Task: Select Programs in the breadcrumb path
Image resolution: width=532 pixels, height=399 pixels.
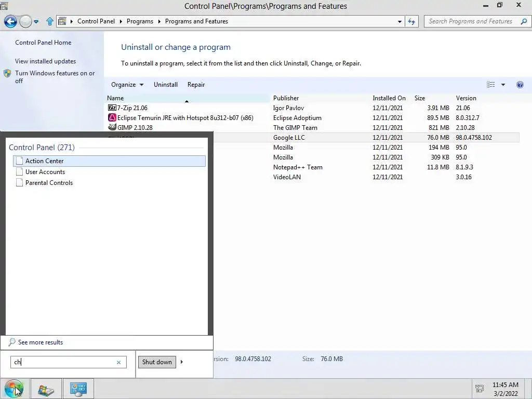Action: pyautogui.click(x=140, y=21)
